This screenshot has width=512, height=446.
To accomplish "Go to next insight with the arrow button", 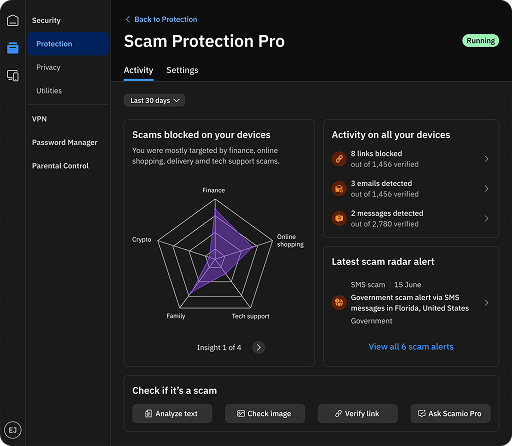I will click(258, 347).
